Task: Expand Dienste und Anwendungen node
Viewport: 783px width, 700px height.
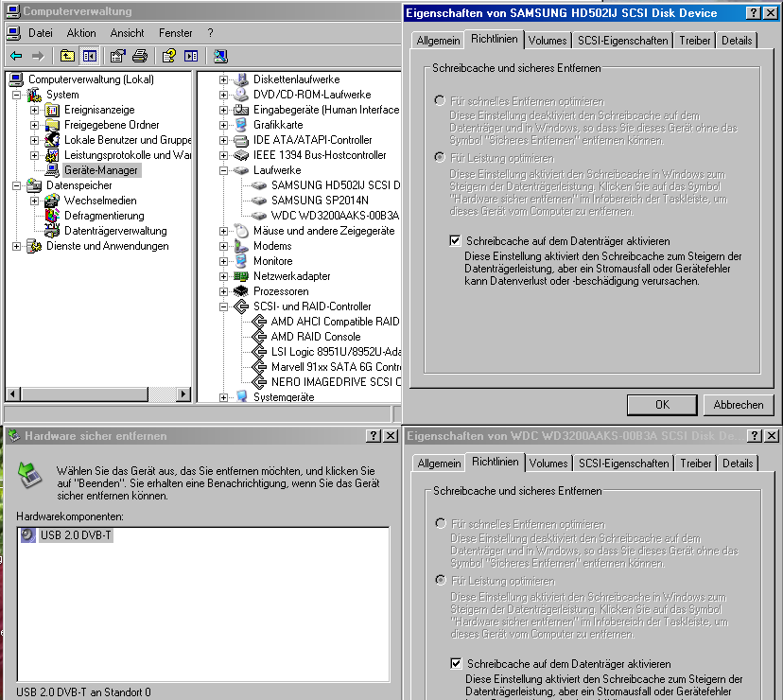Action: [16, 246]
